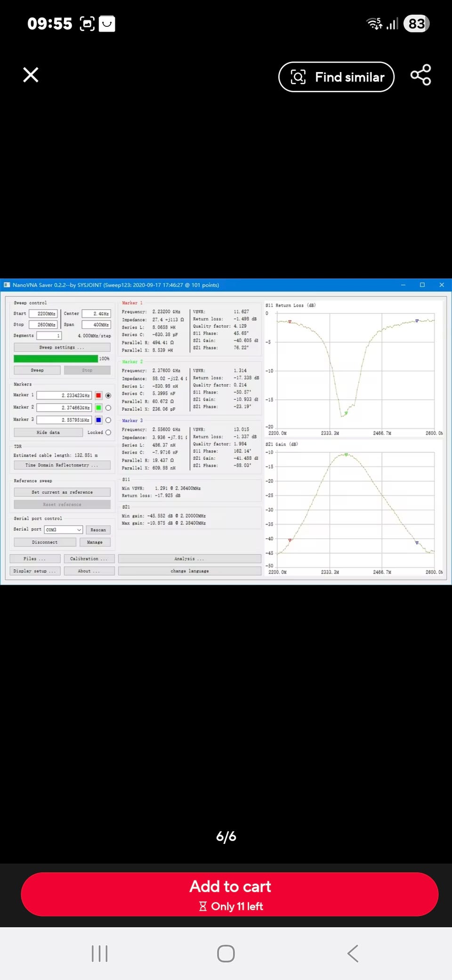Viewport: 452px width, 980px height.
Task: Click blue marker on S21 Gain chart
Action: (417, 543)
